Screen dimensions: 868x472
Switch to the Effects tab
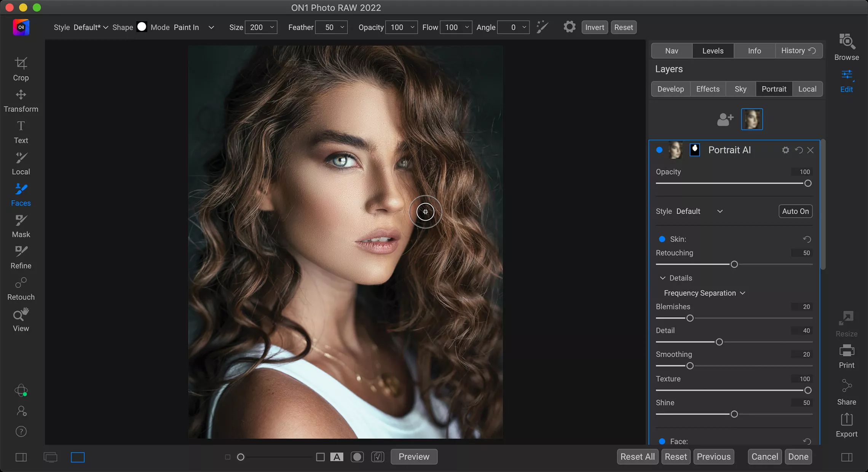tap(708, 89)
